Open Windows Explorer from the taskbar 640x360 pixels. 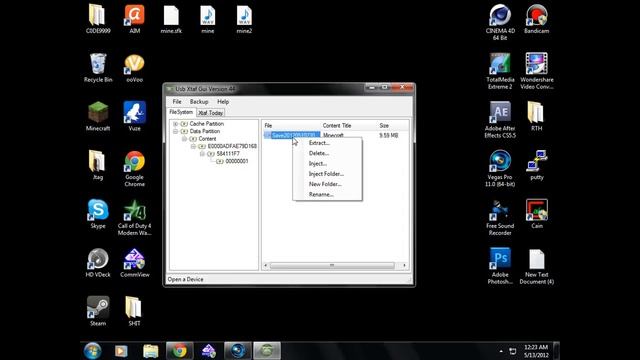[x=150, y=351]
